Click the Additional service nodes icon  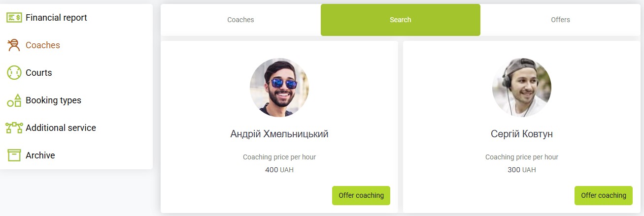[x=14, y=128]
